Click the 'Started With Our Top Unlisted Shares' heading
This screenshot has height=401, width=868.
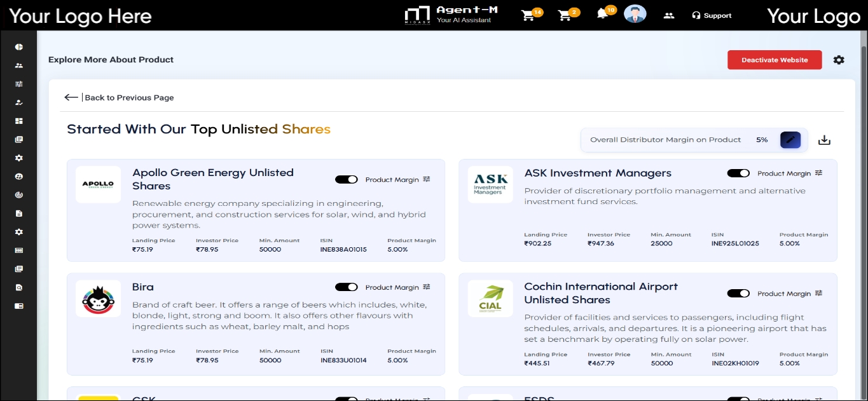tap(199, 129)
